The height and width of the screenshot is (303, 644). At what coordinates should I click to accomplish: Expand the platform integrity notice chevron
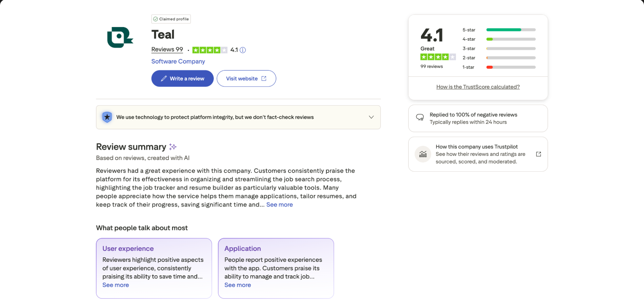[x=371, y=117]
